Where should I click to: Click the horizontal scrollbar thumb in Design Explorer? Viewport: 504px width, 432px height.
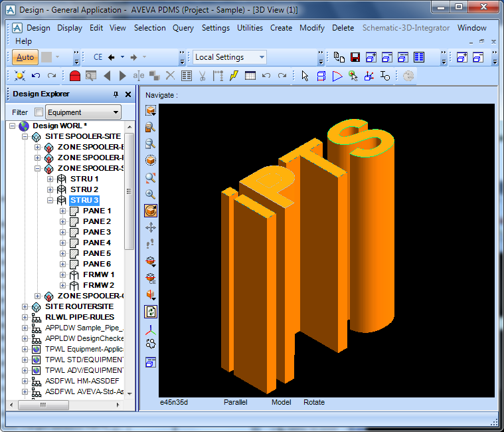[x=43, y=405]
